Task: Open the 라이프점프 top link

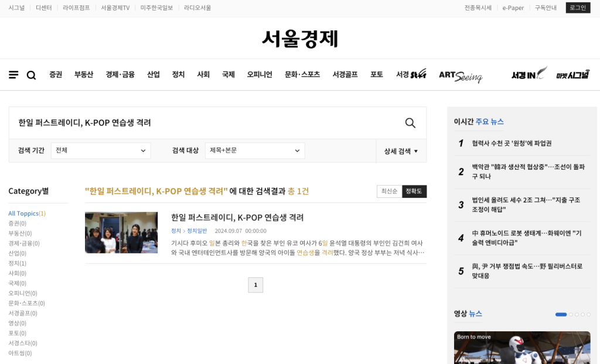Action: click(x=76, y=8)
